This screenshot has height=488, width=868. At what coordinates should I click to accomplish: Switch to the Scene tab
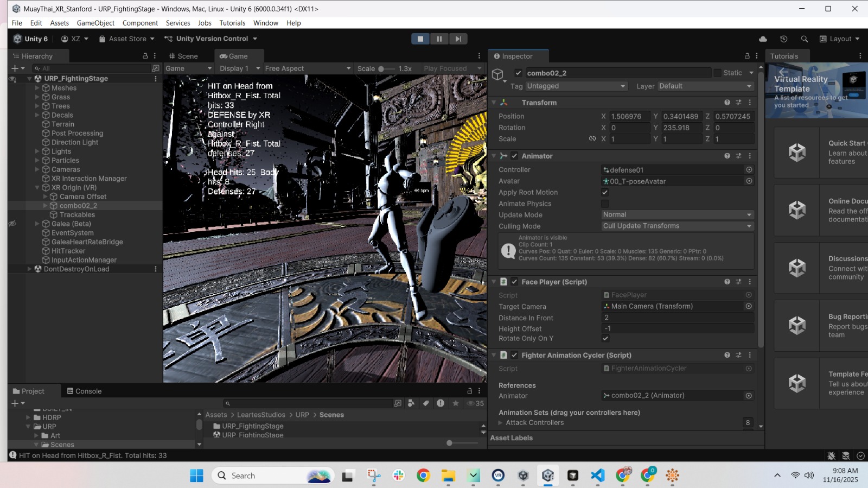[x=183, y=56]
